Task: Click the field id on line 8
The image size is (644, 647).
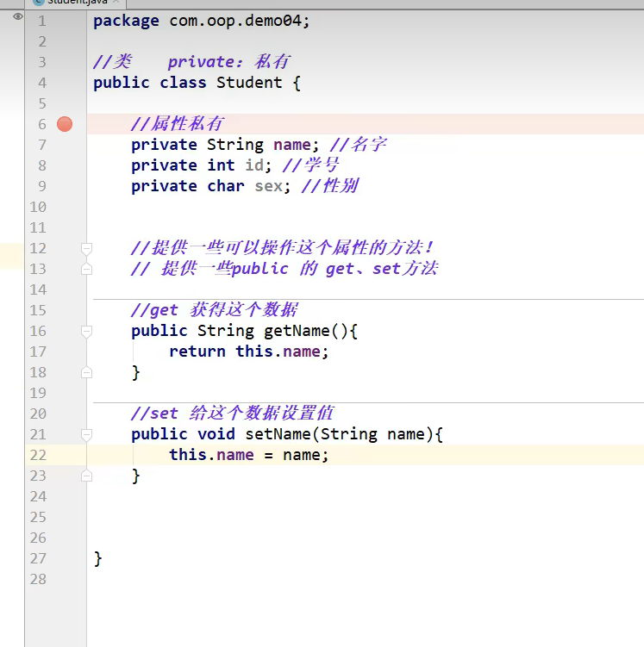Action: pyautogui.click(x=254, y=165)
